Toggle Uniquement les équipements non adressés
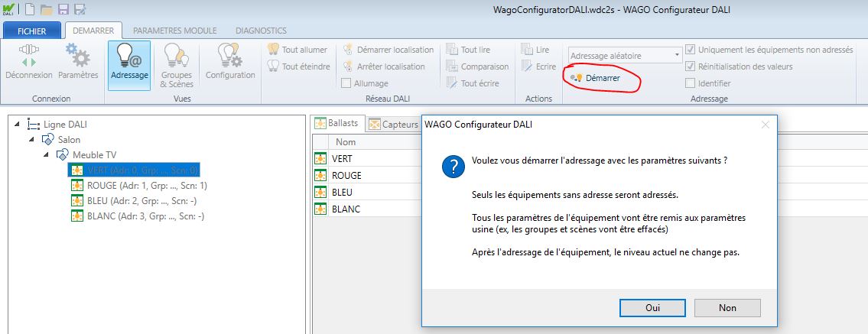Screen dimensions: 868x334 coord(690,50)
